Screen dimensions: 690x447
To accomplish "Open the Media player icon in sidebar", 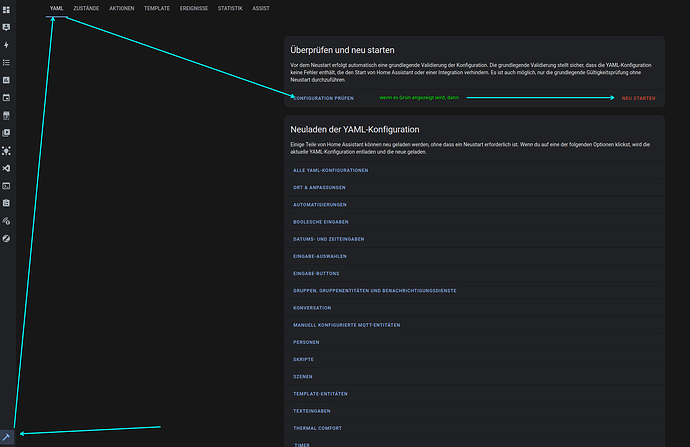I will point(6,133).
